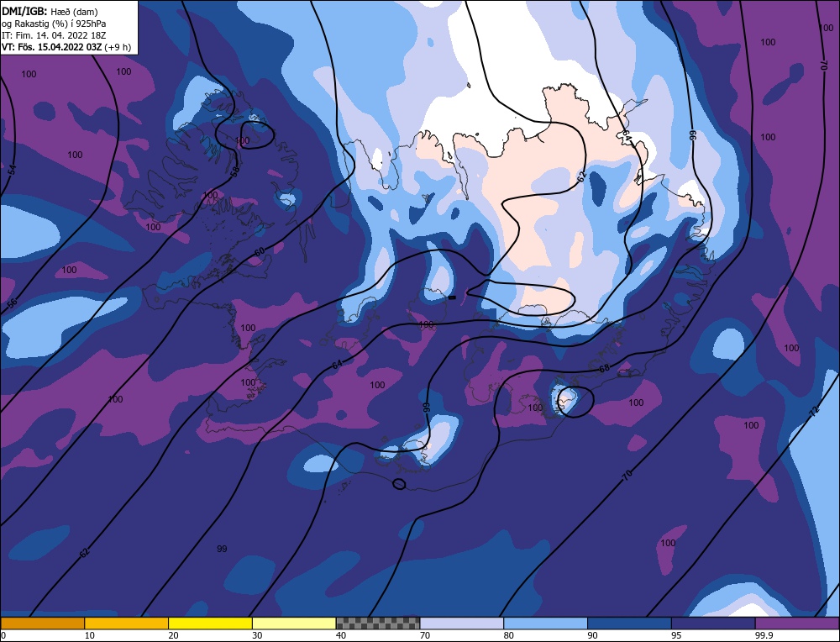The height and width of the screenshot is (642, 840).
Task: Click the yellow 20–30 legend swatch
Action: (x=210, y=623)
